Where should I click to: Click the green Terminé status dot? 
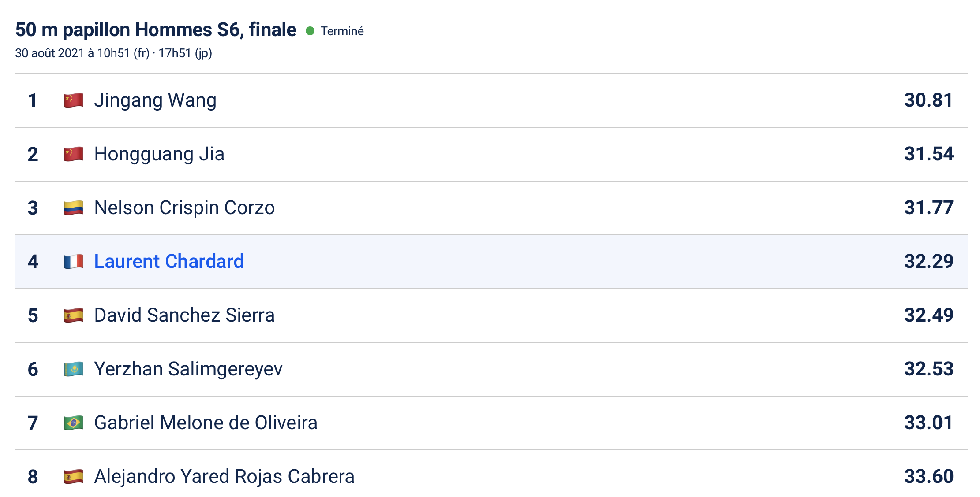(310, 31)
